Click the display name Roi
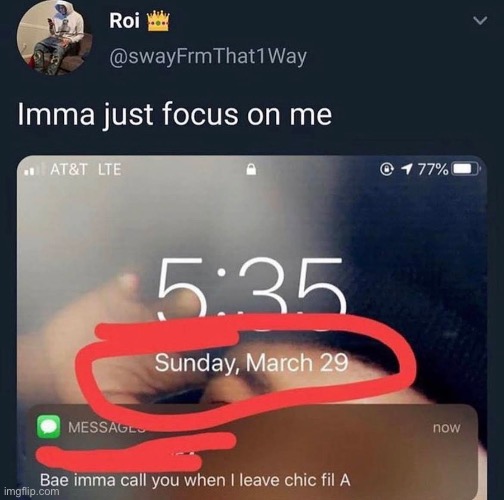 [x=124, y=21]
